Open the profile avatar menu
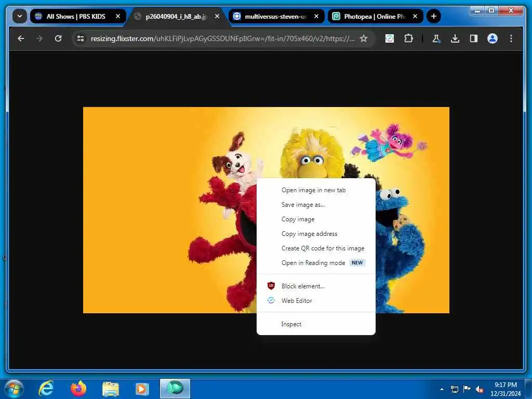The width and height of the screenshot is (532, 399). (493, 38)
